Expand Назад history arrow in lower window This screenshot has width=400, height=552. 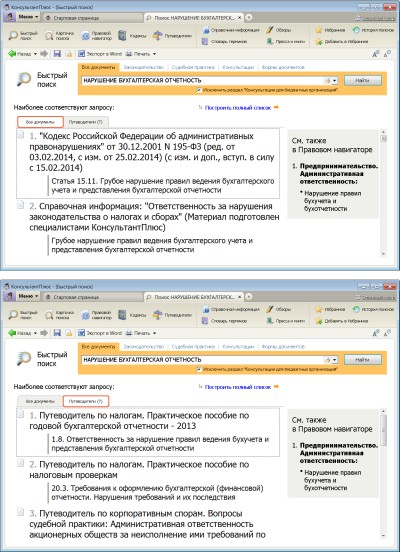(x=35, y=333)
